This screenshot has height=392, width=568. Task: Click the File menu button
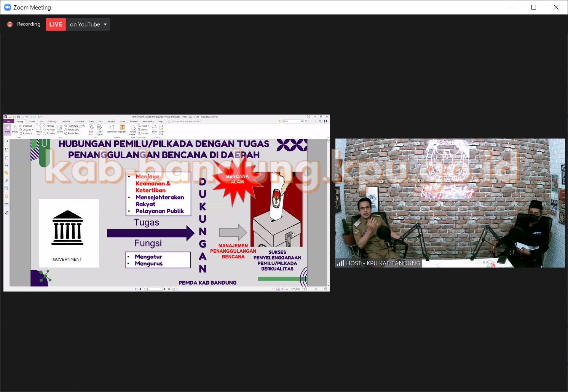click(x=8, y=121)
